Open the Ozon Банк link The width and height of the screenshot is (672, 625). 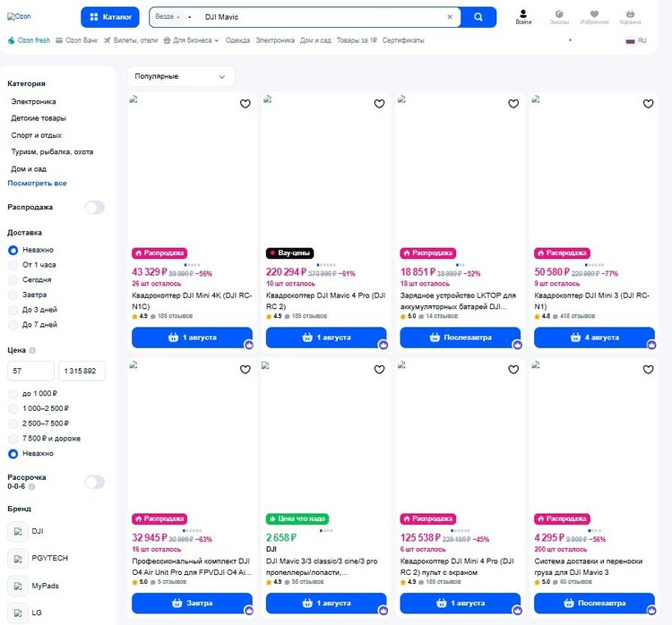[x=77, y=40]
